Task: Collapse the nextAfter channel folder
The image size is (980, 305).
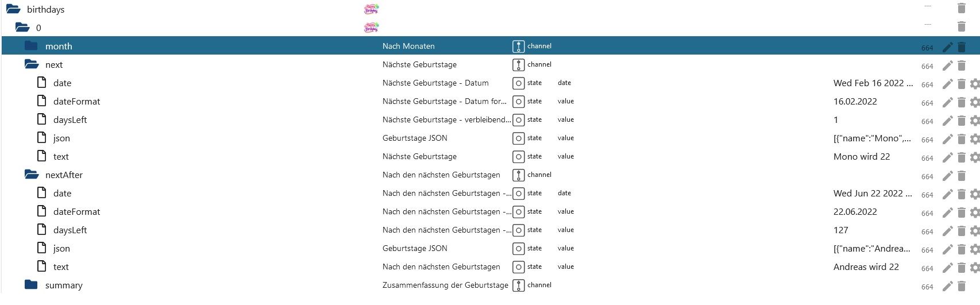Action: [x=32, y=175]
